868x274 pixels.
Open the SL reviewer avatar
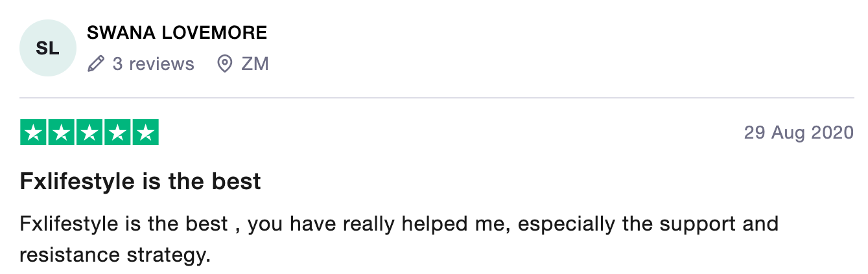coord(48,48)
